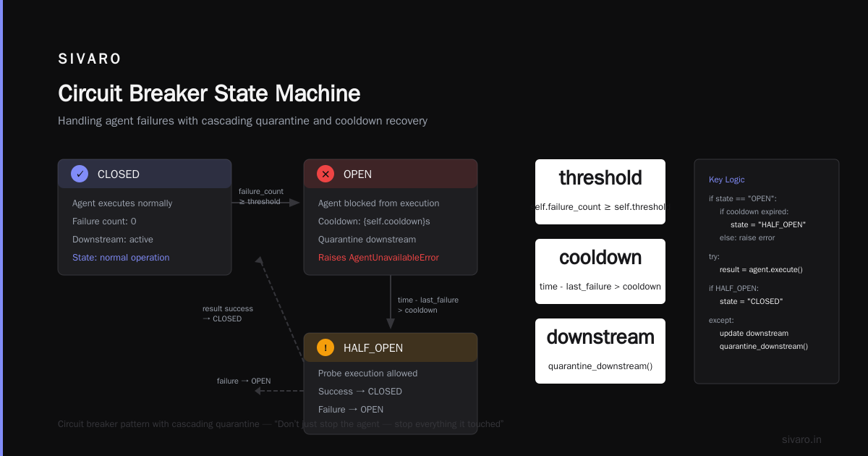Click the red X icon on OPEN state
The width and height of the screenshot is (868, 456).
tap(325, 174)
